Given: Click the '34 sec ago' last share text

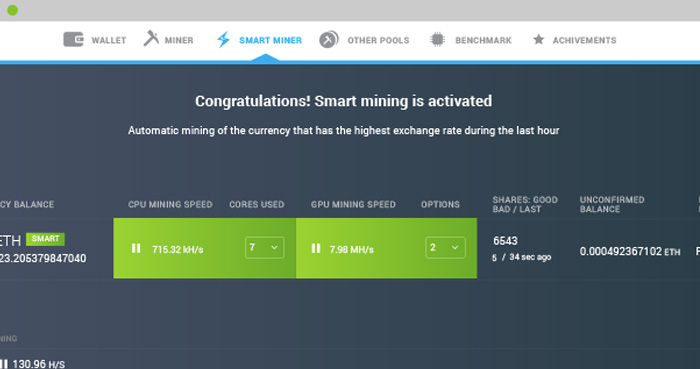Looking at the screenshot, I should click(530, 257).
